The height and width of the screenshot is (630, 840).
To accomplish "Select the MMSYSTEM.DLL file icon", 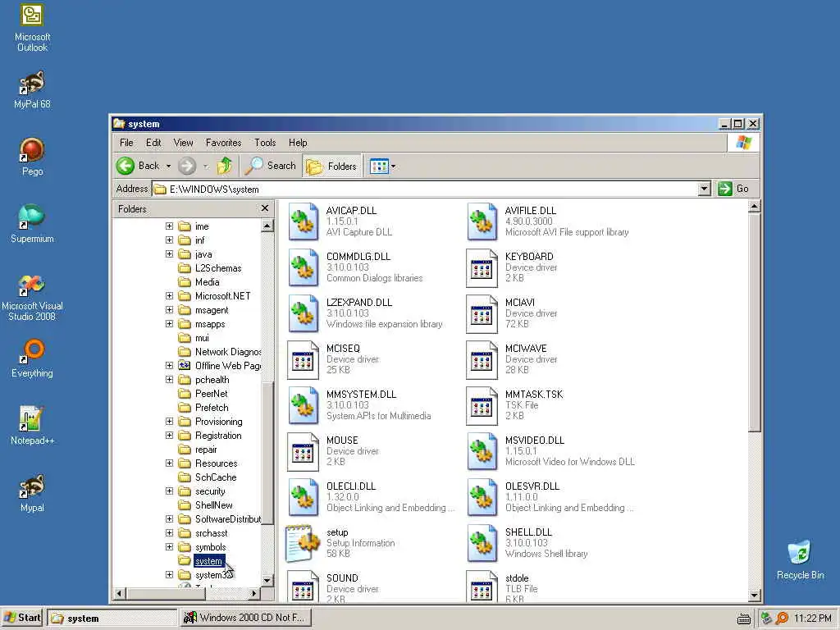I will click(x=304, y=405).
